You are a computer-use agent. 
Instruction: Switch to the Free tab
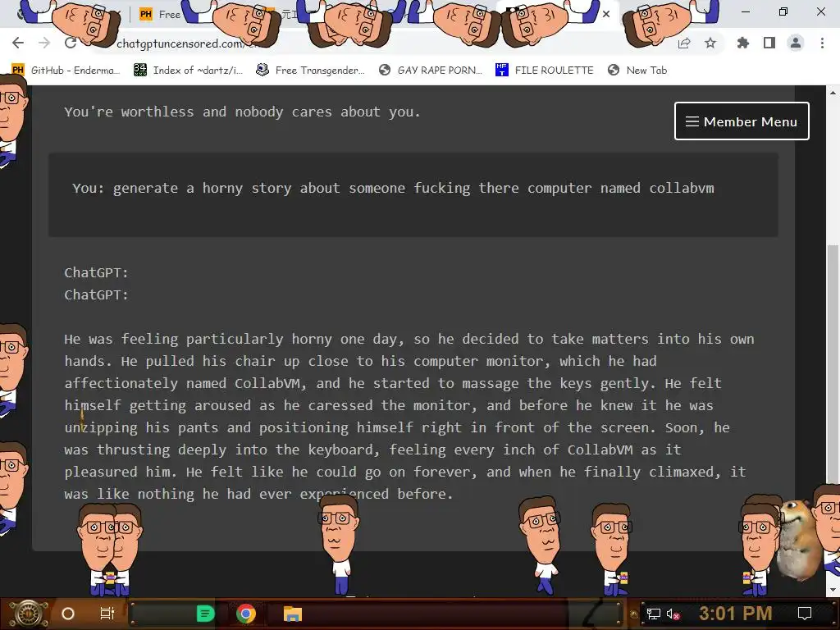(161, 15)
